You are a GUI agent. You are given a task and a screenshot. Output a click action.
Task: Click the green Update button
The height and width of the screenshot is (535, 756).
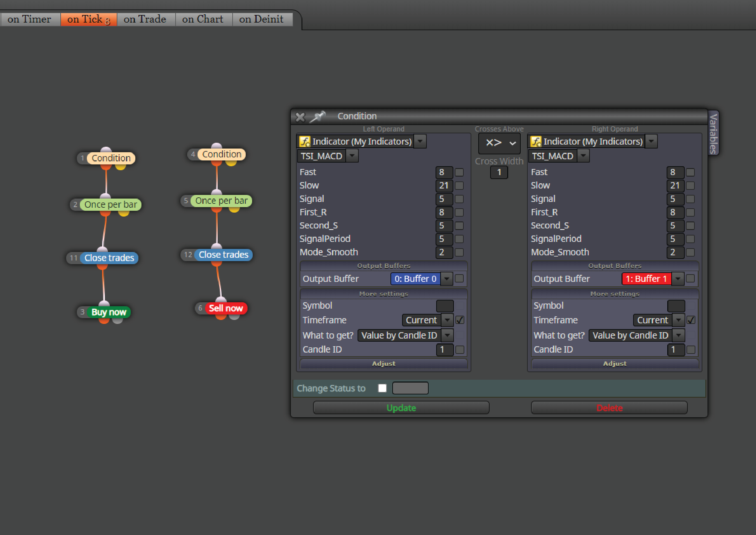coord(401,408)
